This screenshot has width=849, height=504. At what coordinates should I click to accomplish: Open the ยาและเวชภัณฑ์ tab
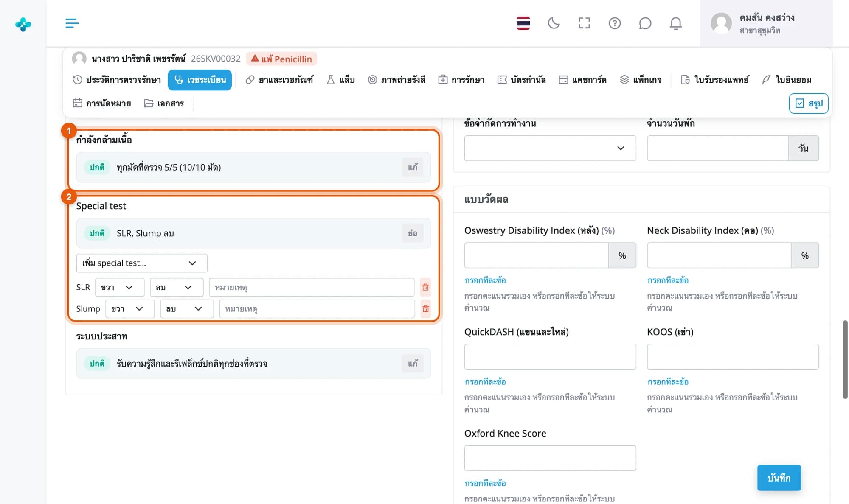coord(279,80)
